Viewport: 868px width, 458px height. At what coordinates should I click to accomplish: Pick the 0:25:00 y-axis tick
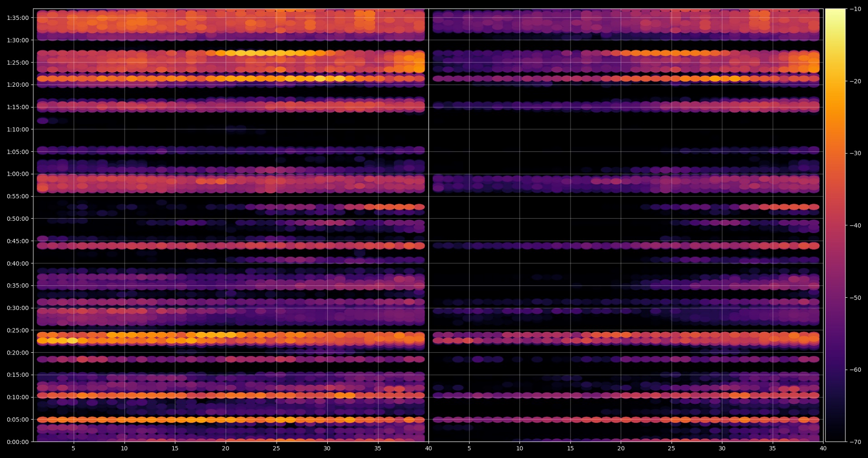18,330
